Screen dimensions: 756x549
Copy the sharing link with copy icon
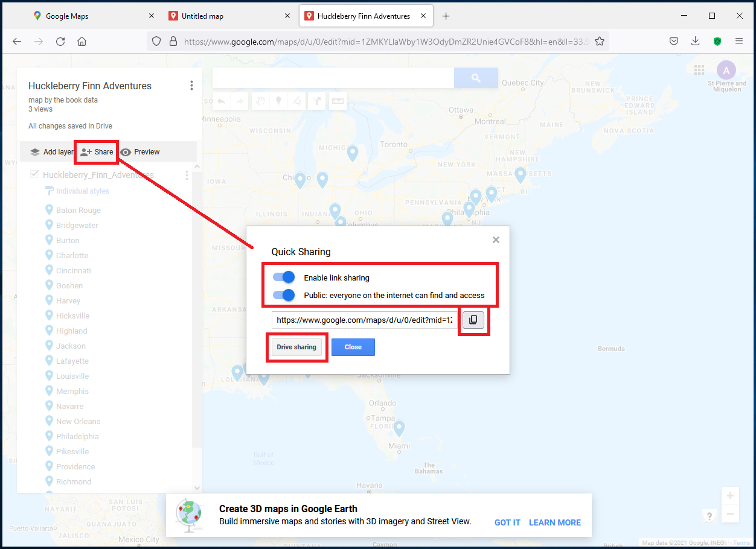click(x=473, y=320)
